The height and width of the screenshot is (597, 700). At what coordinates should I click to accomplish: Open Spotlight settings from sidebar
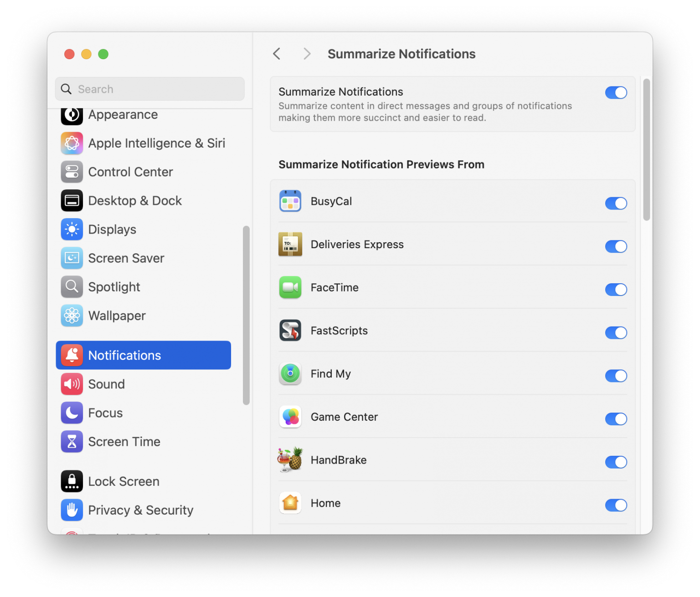114,286
